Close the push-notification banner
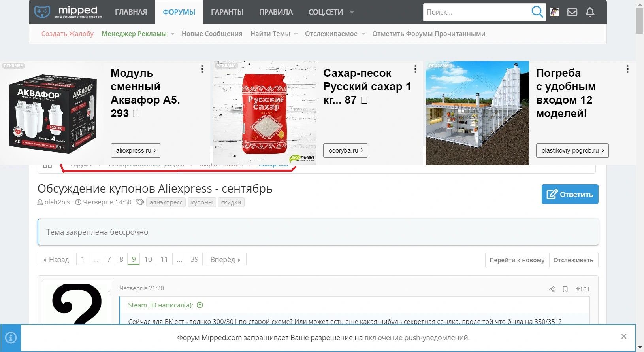This screenshot has height=352, width=644. point(624,337)
